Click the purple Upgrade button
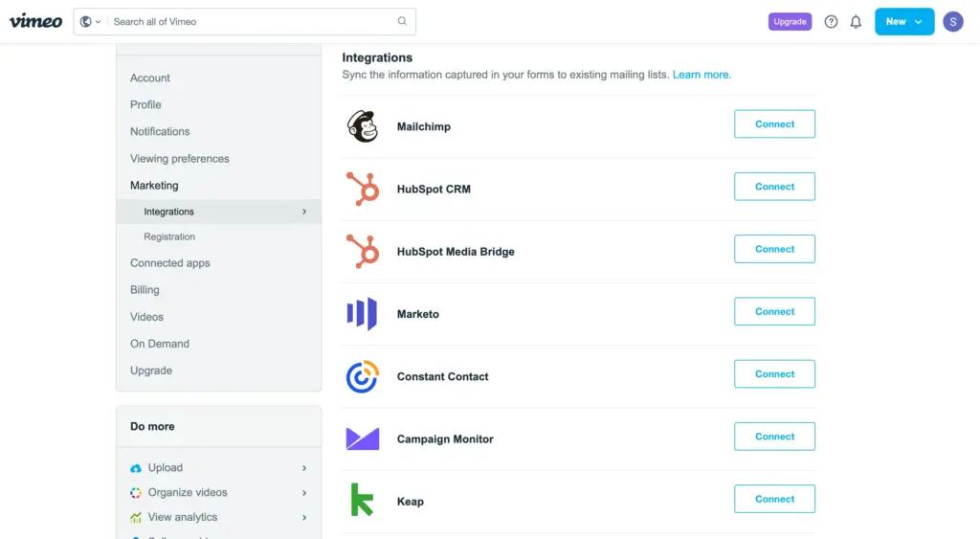The image size is (980, 539). (x=790, y=21)
